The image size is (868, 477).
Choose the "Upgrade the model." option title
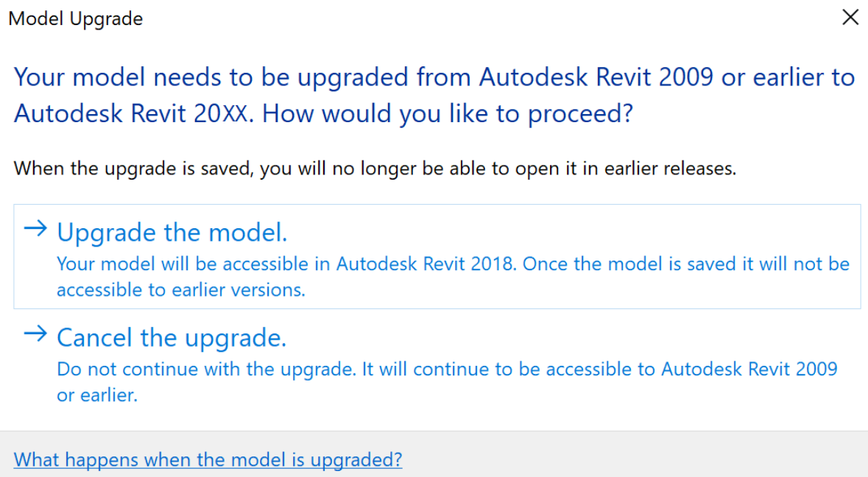click(172, 233)
